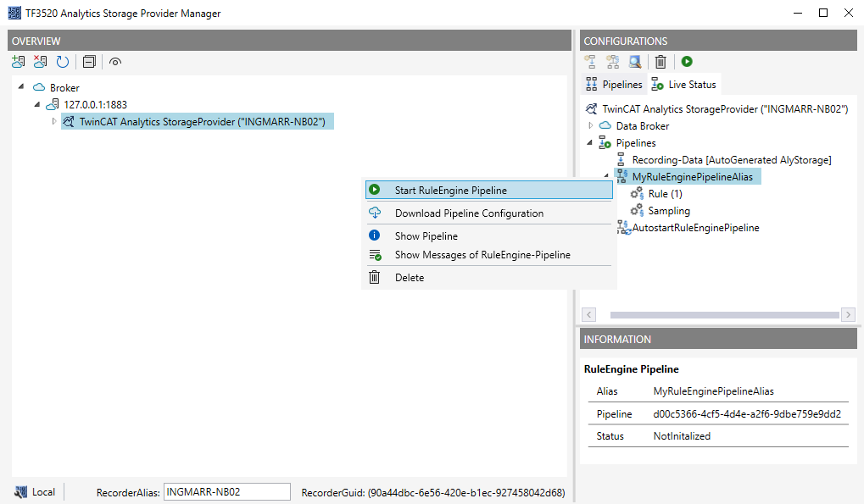Click into the RecorderAlias input field
This screenshot has width=864, height=504.
227,492
